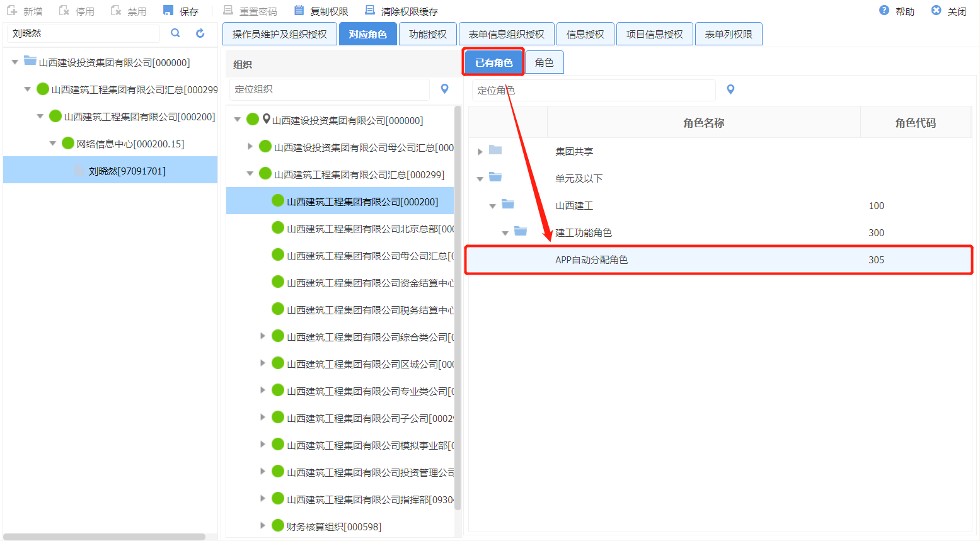The image size is (980, 541).
Task: Expand 山西建筑工程集团有限公司区域公司 node
Action: coord(262,363)
